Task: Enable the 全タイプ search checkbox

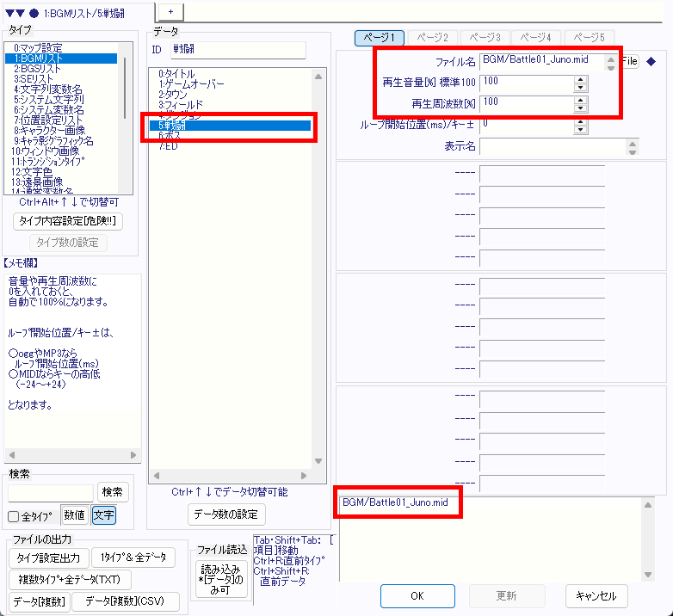Action: 13,517
